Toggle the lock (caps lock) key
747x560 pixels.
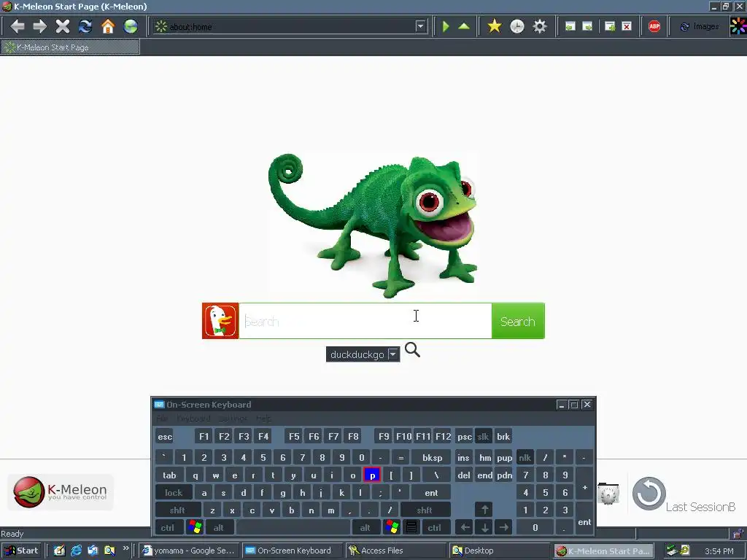click(x=174, y=492)
